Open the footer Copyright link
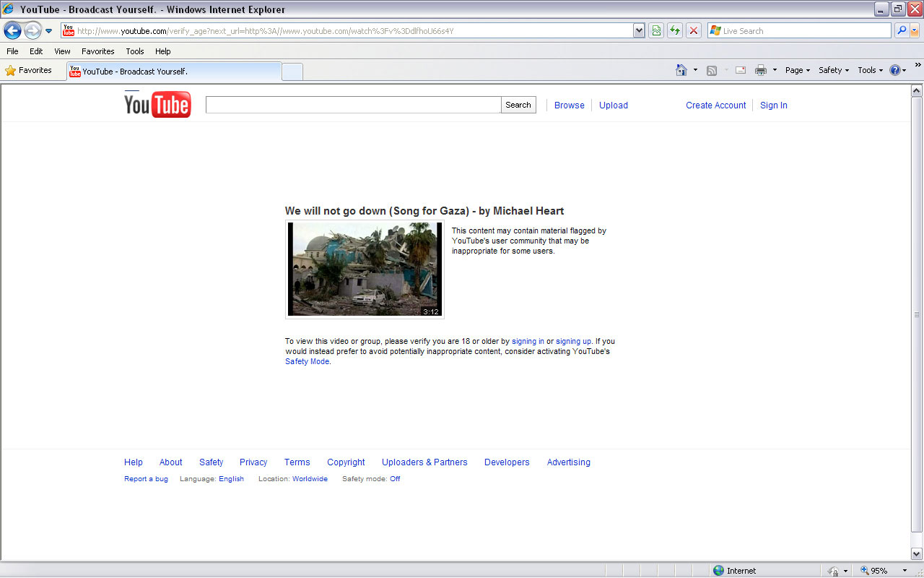 [346, 462]
